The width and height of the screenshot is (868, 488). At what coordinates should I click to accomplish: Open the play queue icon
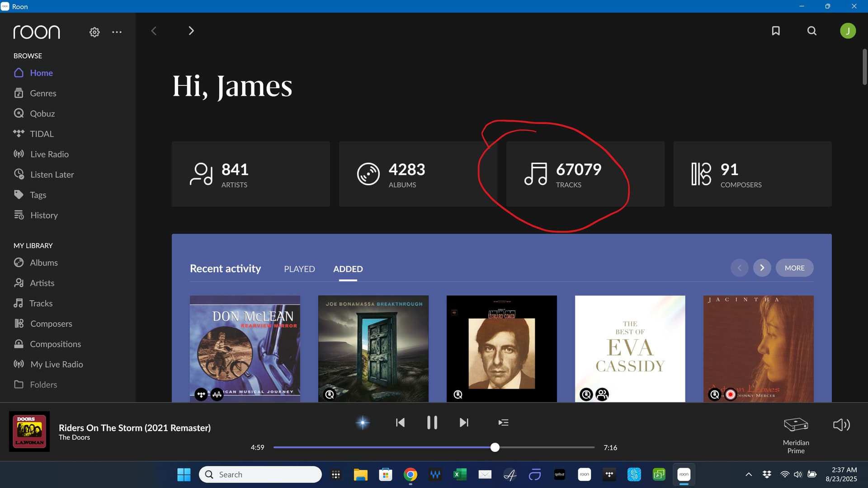point(503,422)
